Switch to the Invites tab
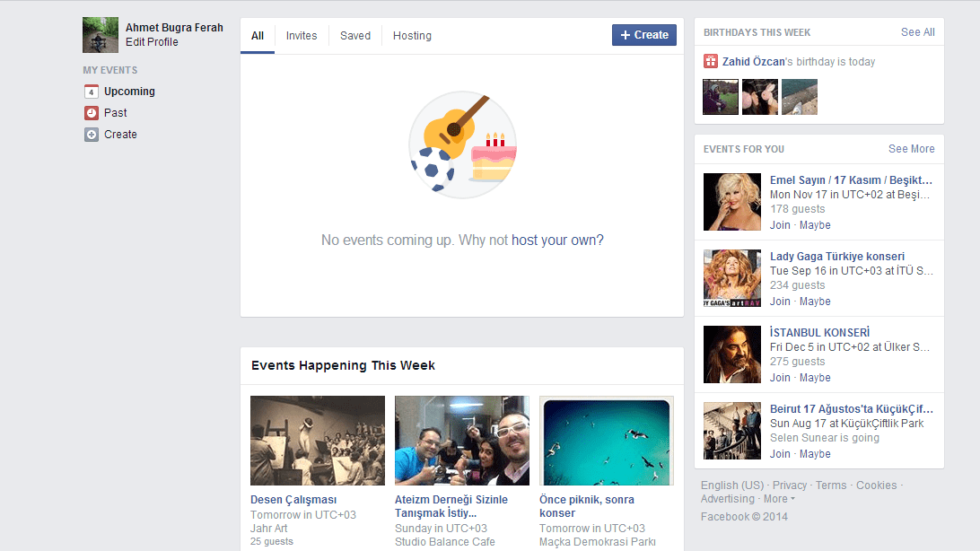Image resolution: width=980 pixels, height=551 pixels. [x=302, y=35]
